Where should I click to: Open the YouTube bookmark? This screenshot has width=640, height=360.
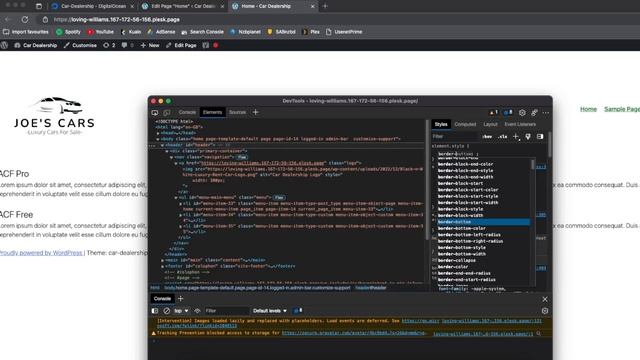(x=100, y=31)
